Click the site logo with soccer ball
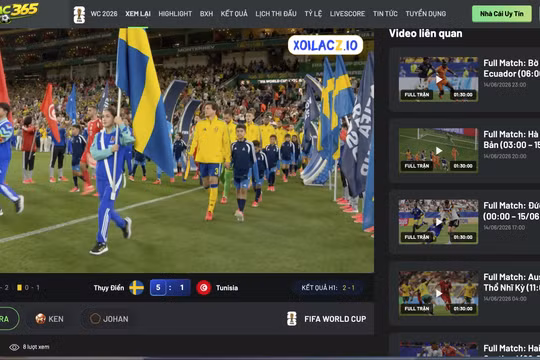 (x=19, y=13)
